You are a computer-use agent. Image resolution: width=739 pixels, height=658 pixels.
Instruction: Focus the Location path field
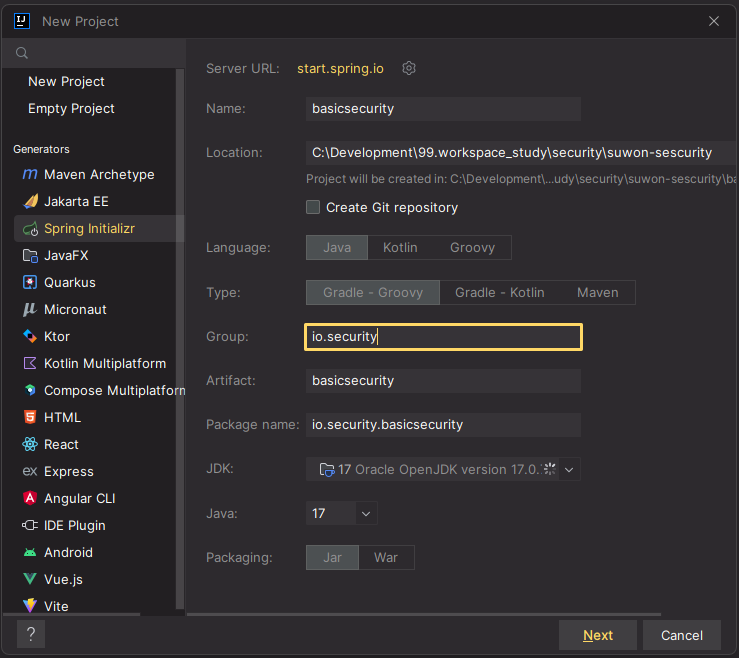522,153
